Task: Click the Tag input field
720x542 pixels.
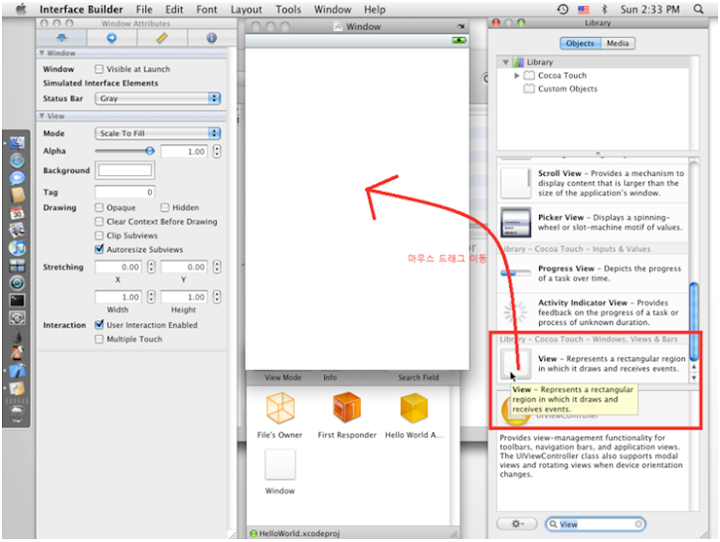Action: 125,192
